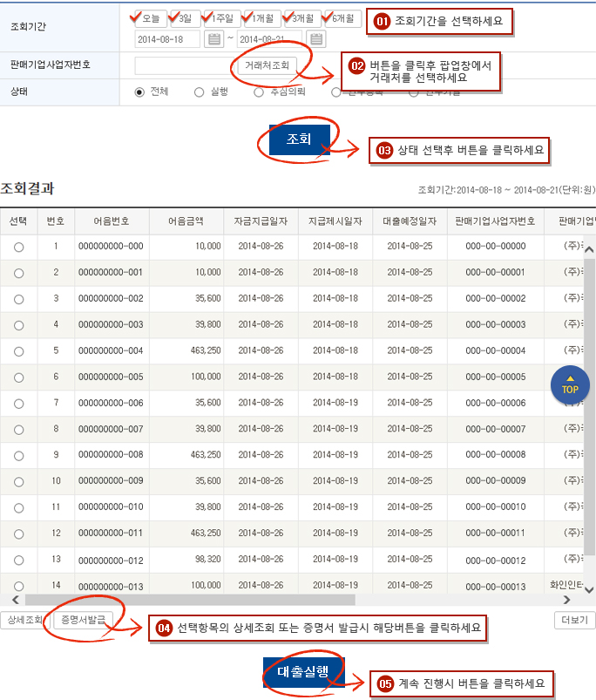Click the 거래처조회 button
596x700 pixels.
(267, 65)
